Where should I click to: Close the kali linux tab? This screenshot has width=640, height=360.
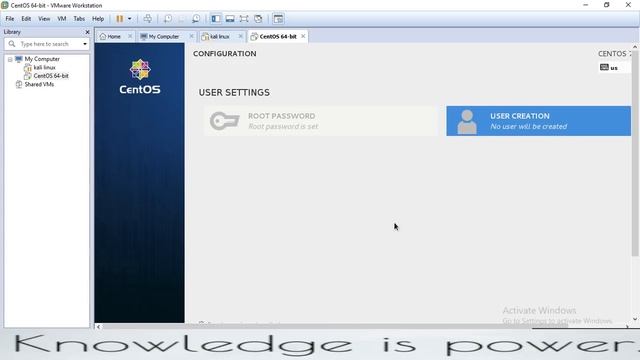(x=240, y=36)
